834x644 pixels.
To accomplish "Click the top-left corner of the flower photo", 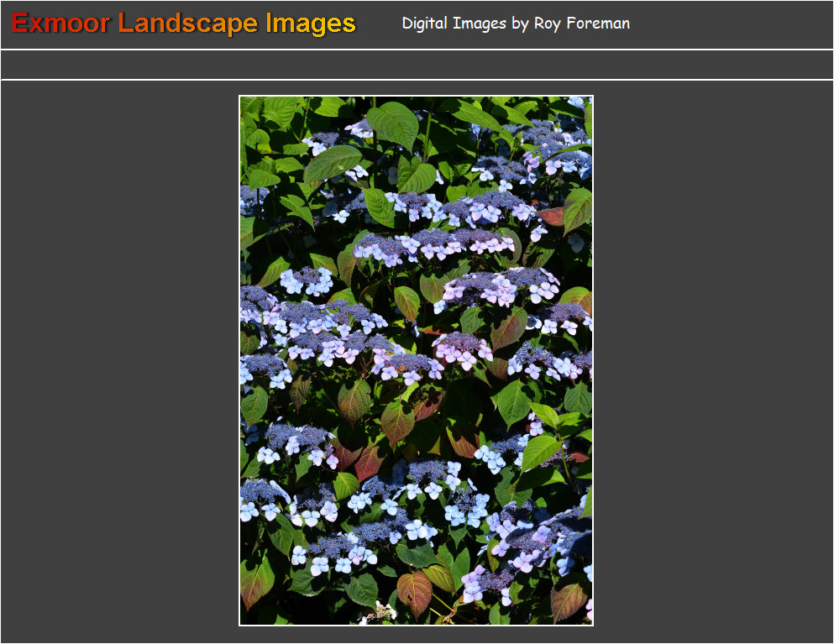I will click(243, 99).
